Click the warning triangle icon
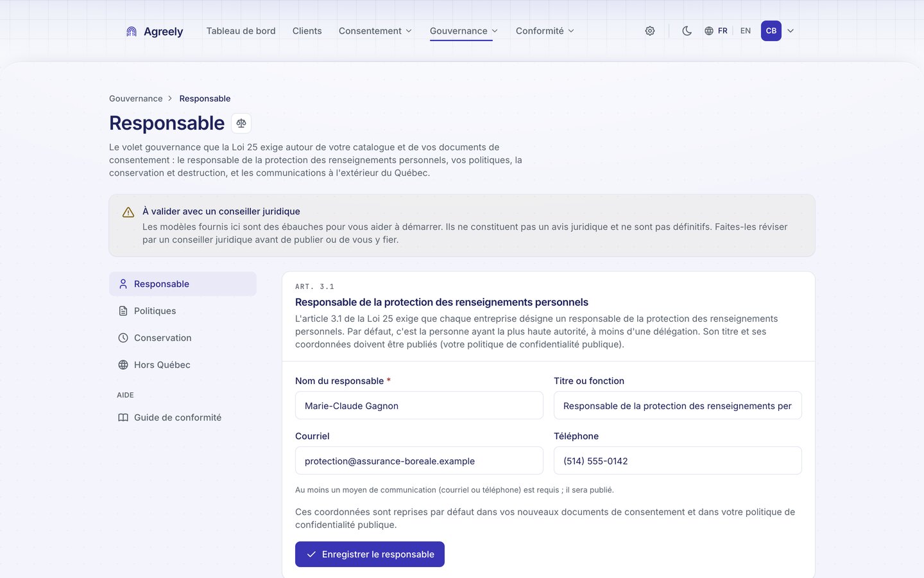924x578 pixels. [x=128, y=212]
